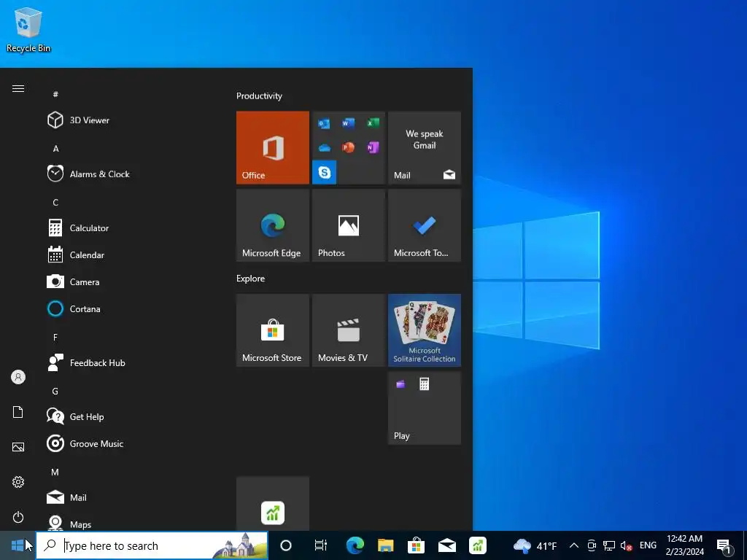This screenshot has height=560, width=747.
Task: Open the clock showing 12:42 AM
Action: click(x=684, y=545)
